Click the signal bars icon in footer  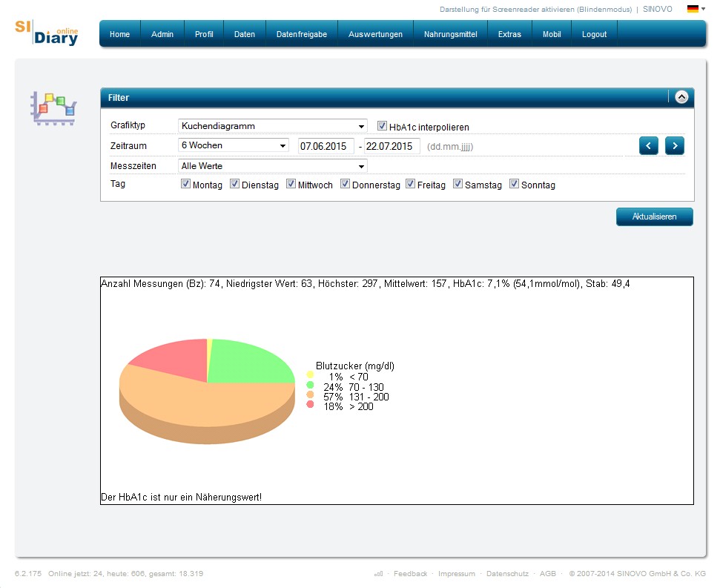(379, 574)
